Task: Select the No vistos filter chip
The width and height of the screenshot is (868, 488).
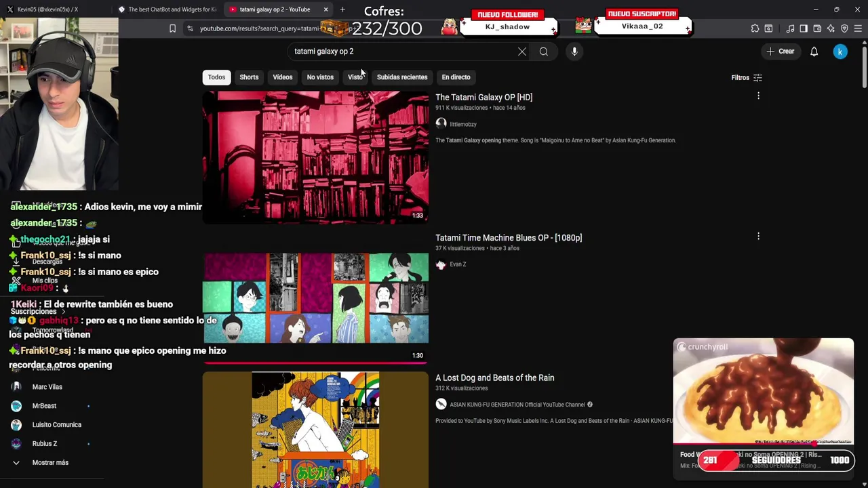Action: pyautogui.click(x=320, y=77)
